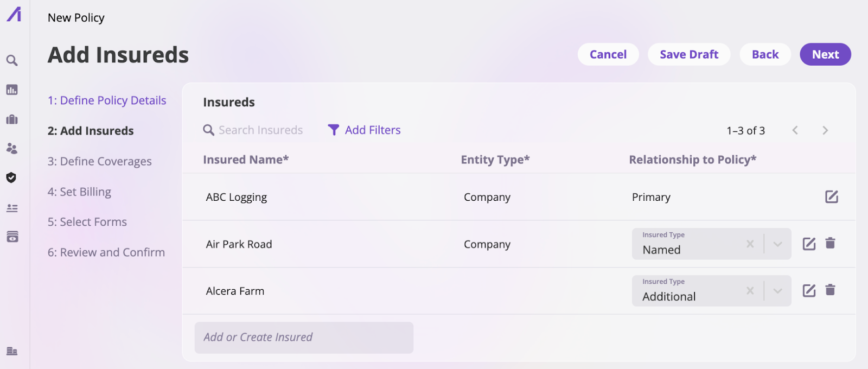
Task: Click the Entity Type column header
Action: click(x=495, y=160)
